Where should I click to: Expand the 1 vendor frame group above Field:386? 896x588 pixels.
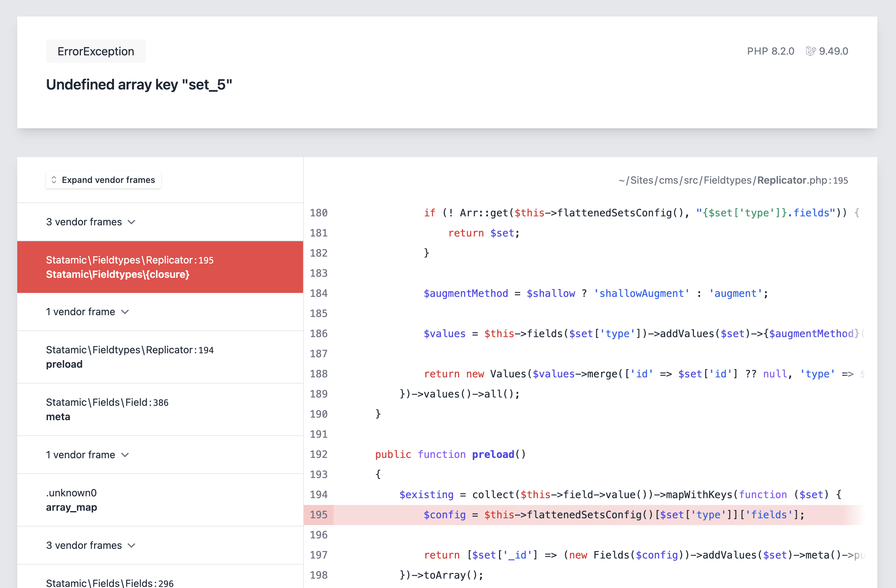click(x=87, y=311)
